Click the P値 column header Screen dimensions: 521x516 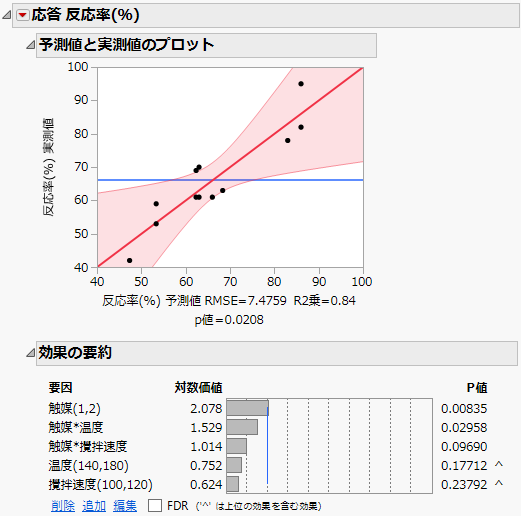pos(477,388)
